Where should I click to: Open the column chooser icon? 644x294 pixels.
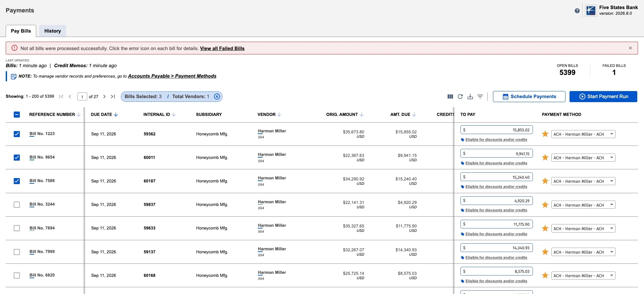(x=450, y=96)
